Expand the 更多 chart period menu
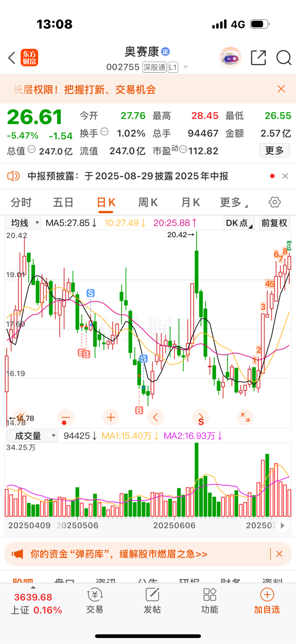This screenshot has width=296, height=644. coord(234,202)
